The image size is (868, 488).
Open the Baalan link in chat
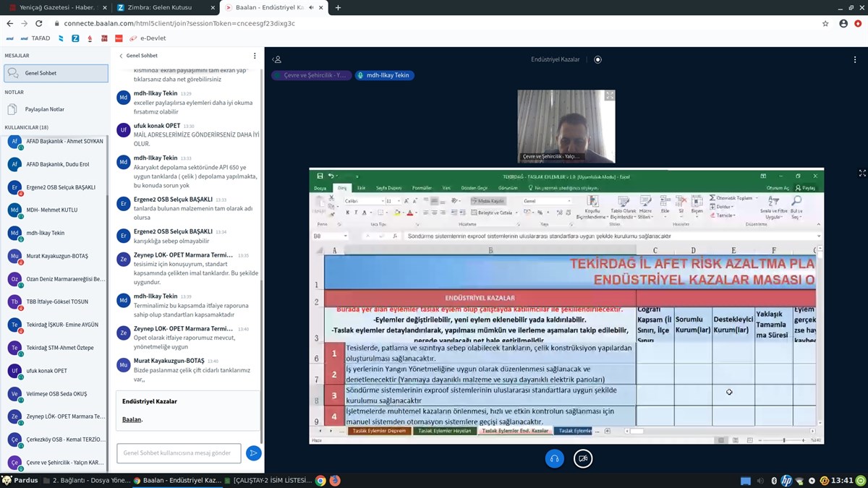(x=132, y=419)
